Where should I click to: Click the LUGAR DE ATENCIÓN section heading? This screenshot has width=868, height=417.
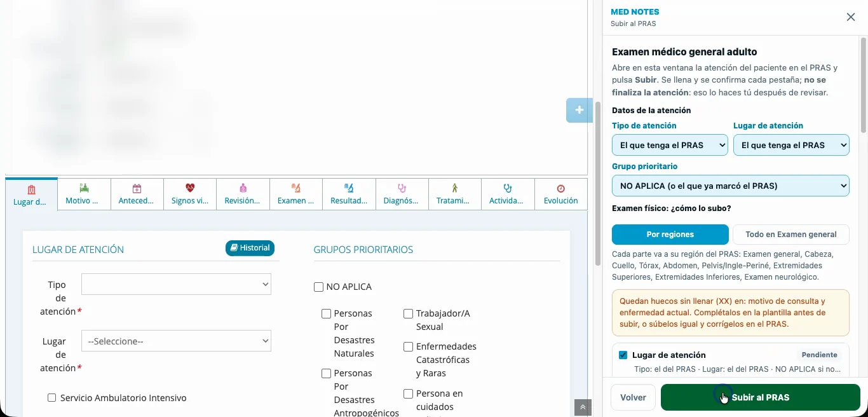[78, 250]
